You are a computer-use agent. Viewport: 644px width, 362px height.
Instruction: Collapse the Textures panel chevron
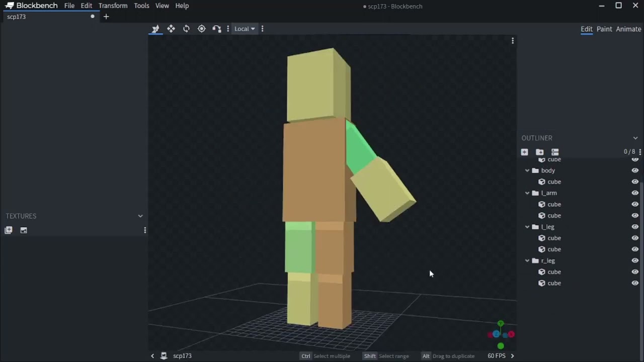coord(140,216)
